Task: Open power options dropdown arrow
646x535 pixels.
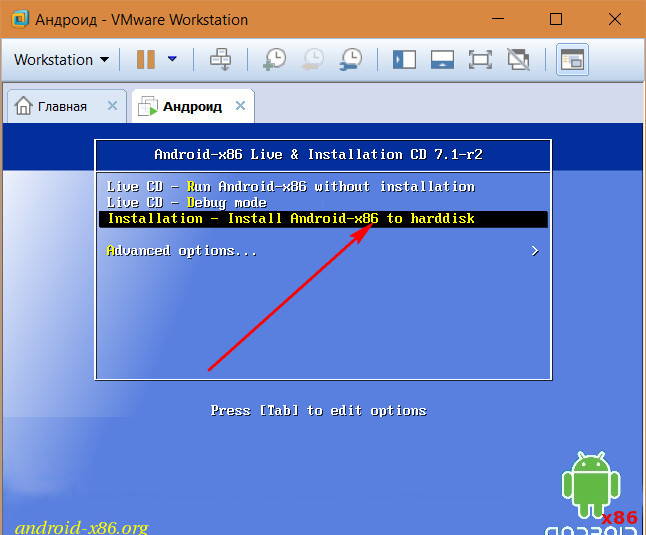Action: 172,59
